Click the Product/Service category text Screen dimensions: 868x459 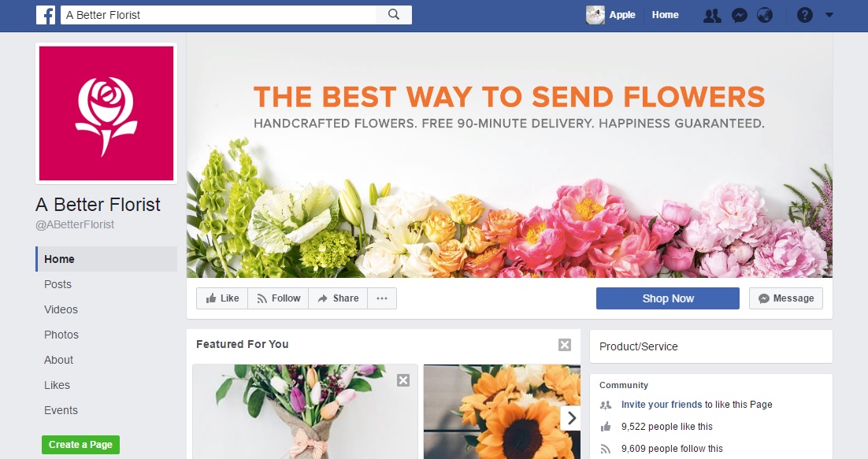pyautogui.click(x=638, y=346)
